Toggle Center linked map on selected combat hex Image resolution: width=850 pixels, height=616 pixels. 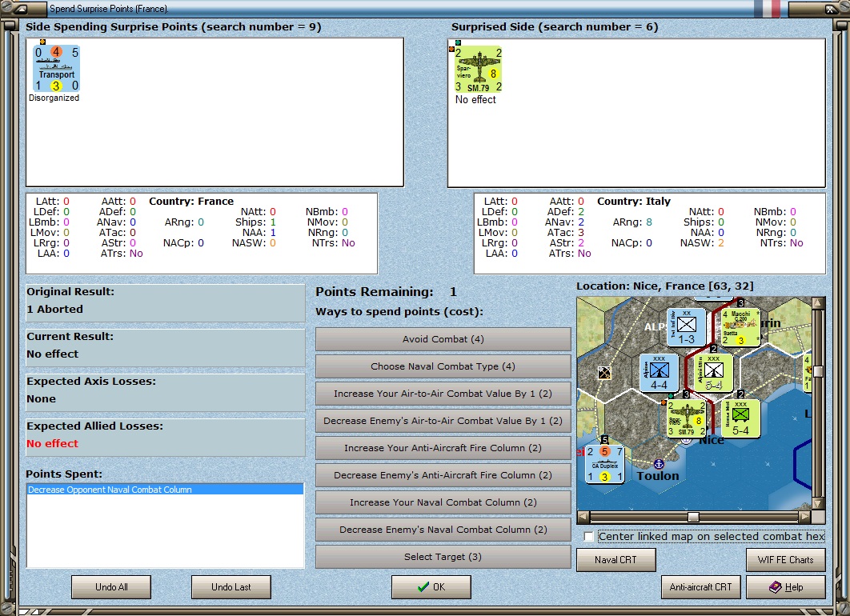[x=589, y=536]
